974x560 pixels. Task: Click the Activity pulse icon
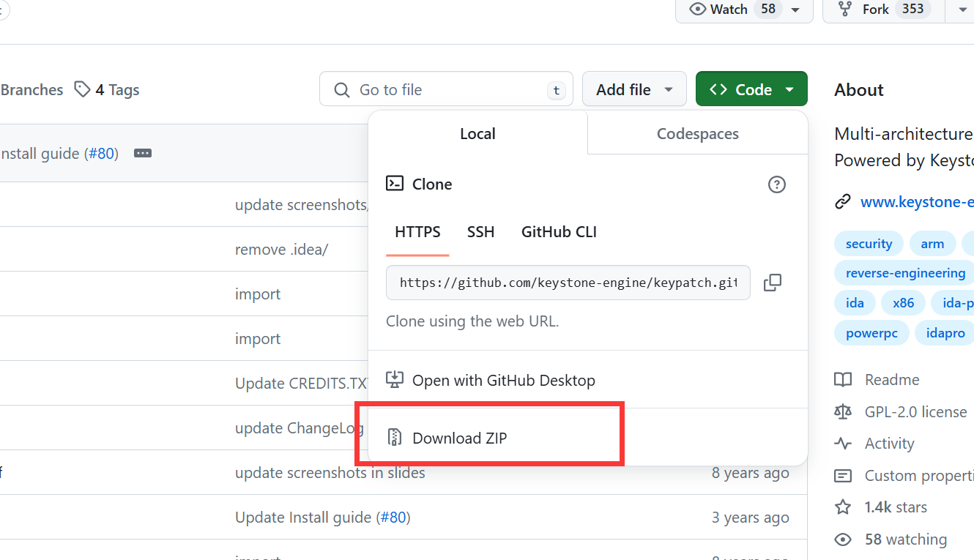[x=843, y=444]
